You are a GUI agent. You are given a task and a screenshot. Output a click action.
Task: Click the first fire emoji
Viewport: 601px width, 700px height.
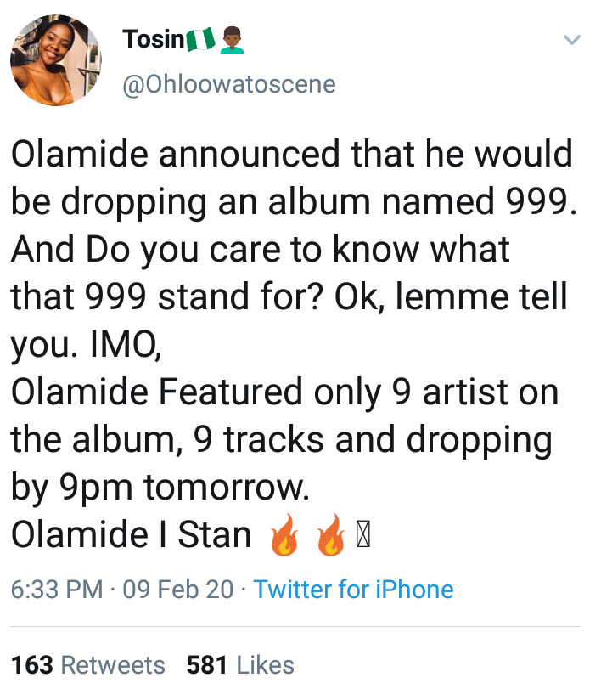click(284, 534)
